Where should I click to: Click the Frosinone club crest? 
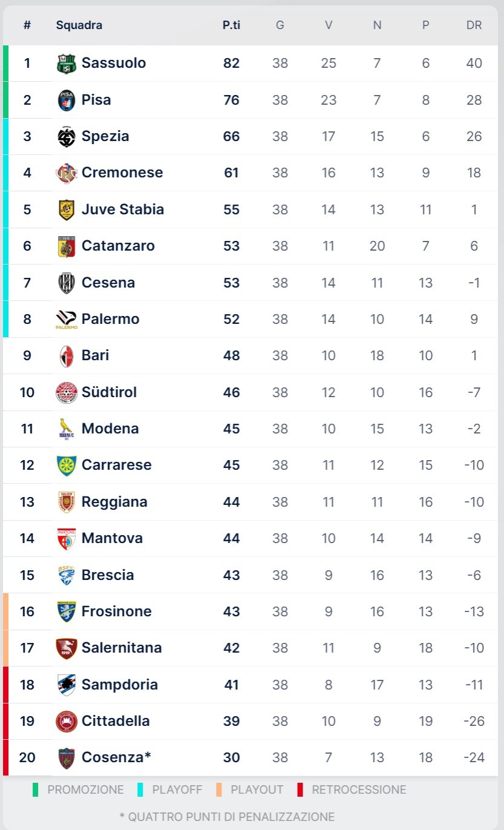coord(67,611)
